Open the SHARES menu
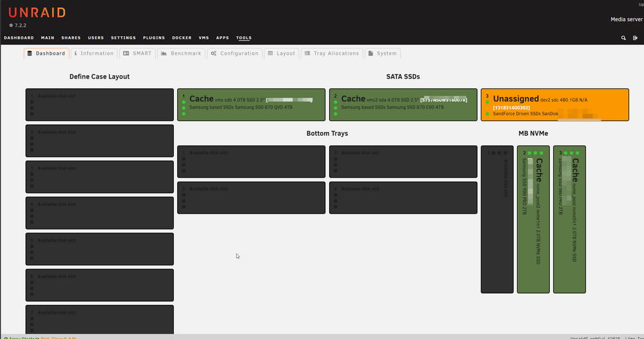 (x=71, y=38)
